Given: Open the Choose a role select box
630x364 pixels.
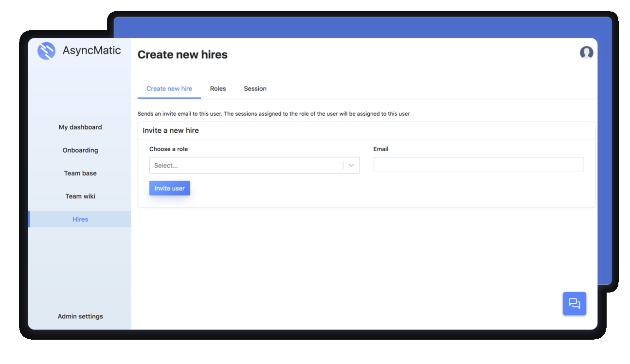Looking at the screenshot, I should (254, 165).
